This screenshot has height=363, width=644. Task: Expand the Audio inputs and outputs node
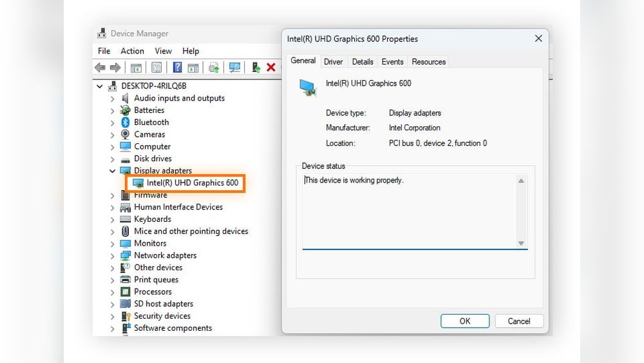(x=113, y=99)
